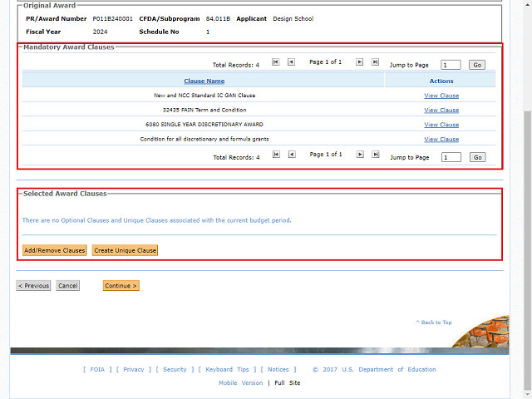View Clause for 6080 Single Year Discretionary Award
The image size is (532, 399).
[x=441, y=125]
